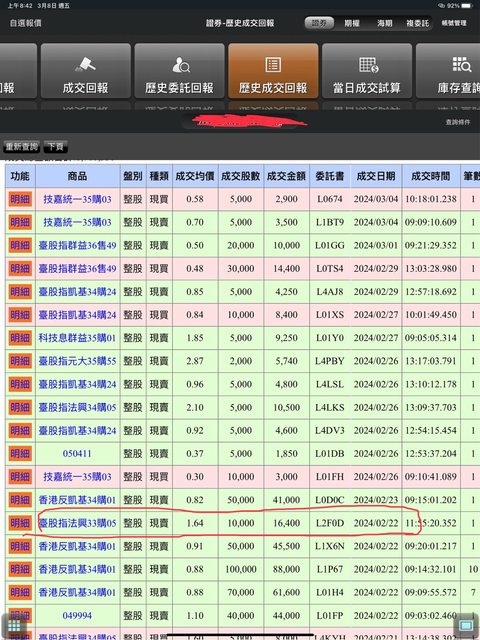Tap the 下頁 next page button
This screenshot has height=640, width=480.
click(x=56, y=146)
